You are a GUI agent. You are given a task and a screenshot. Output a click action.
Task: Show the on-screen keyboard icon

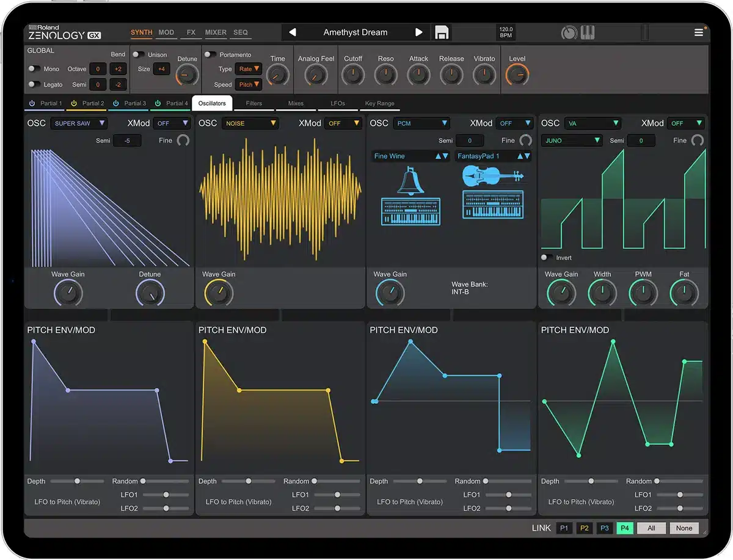point(587,32)
